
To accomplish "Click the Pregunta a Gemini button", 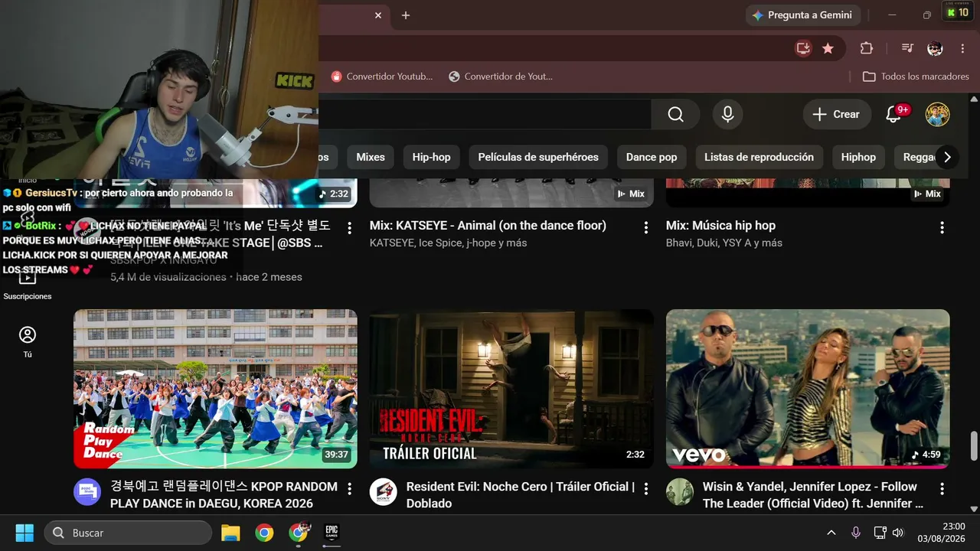I will coord(803,15).
